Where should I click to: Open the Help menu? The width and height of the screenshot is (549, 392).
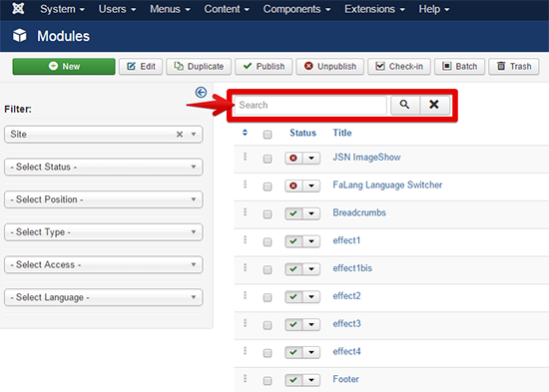434,9
